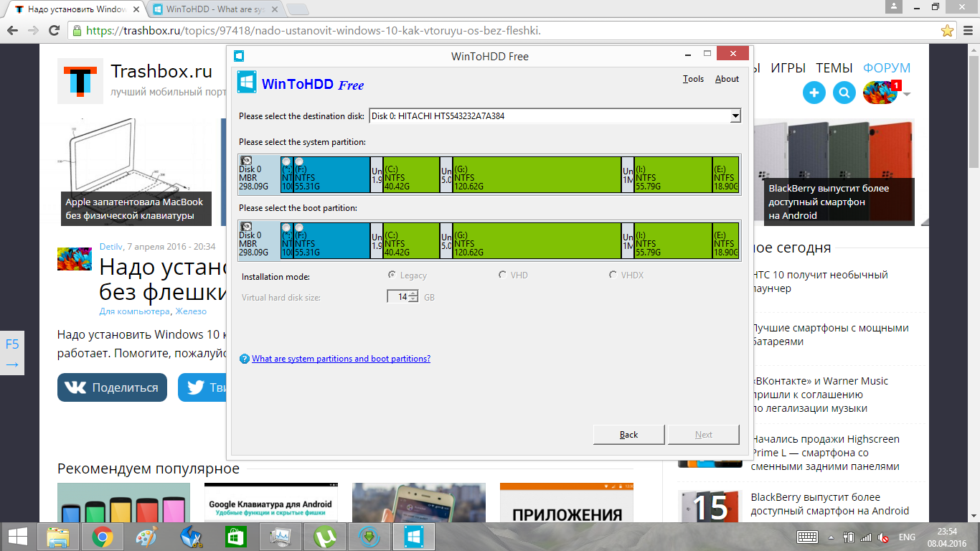Image resolution: width=980 pixels, height=551 pixels.
Task: Increase virtual hard disk size with up arrow
Action: tap(413, 293)
